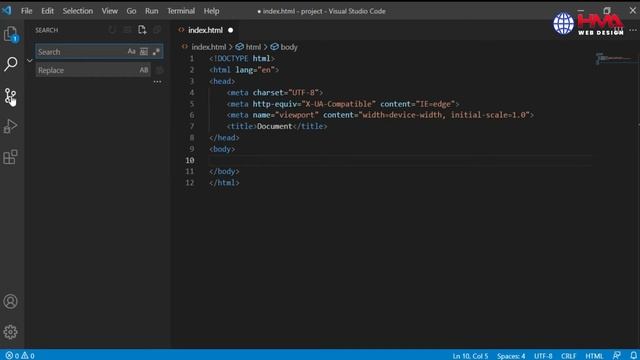This screenshot has height=360, width=640.
Task: Collapse the Replace row with the chevron
Action: tap(29, 61)
